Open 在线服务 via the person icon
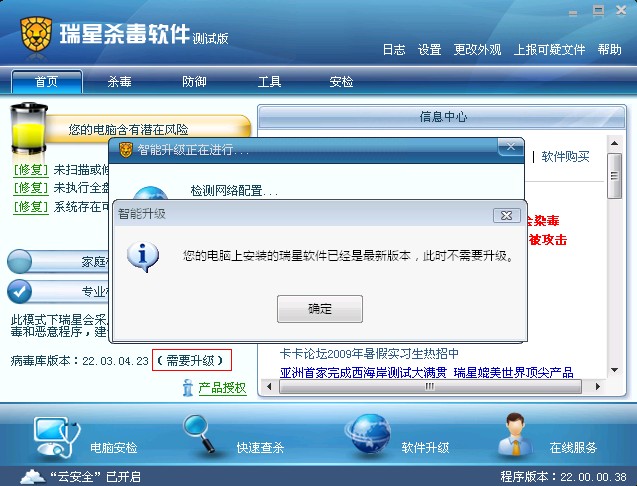This screenshot has width=637, height=486. 515,434
